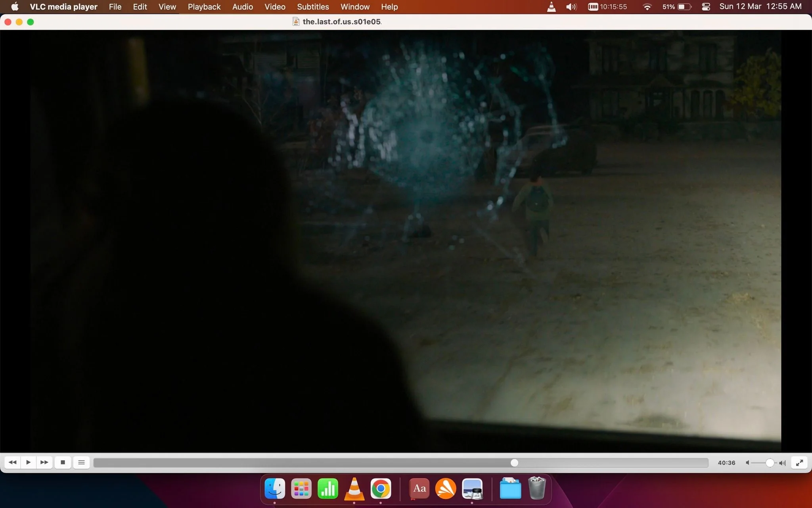Click the file icon beside the window title

coord(296,21)
